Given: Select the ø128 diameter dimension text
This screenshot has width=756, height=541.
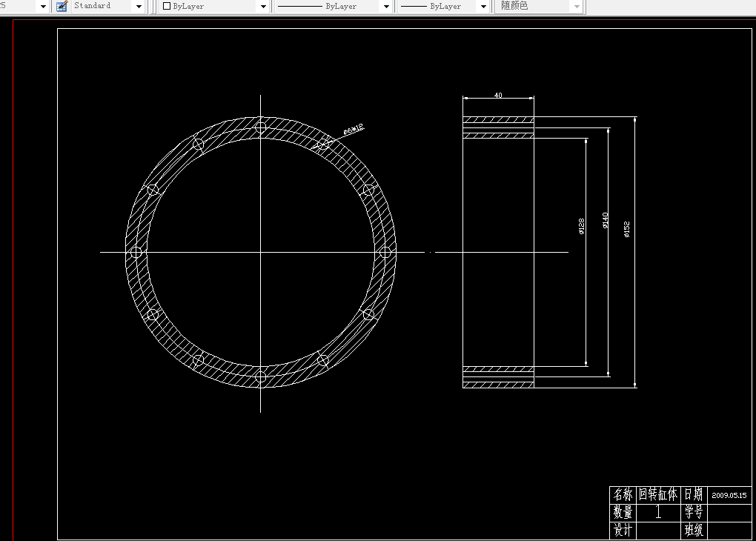Looking at the screenshot, I should click(x=582, y=226).
